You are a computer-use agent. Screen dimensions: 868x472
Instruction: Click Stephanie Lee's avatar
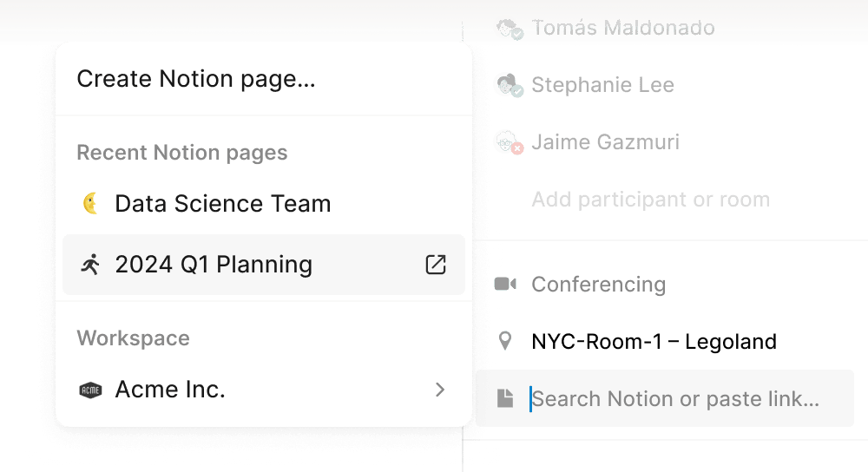[507, 85]
